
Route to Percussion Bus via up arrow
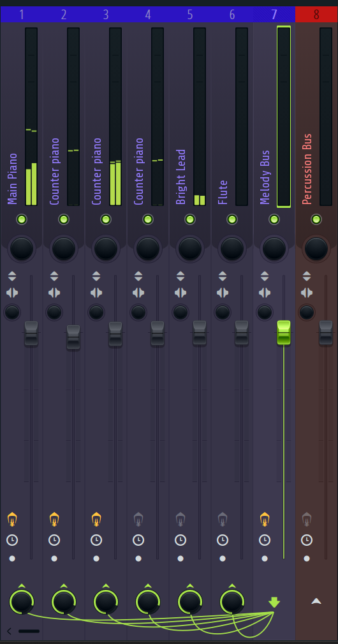tap(316, 601)
